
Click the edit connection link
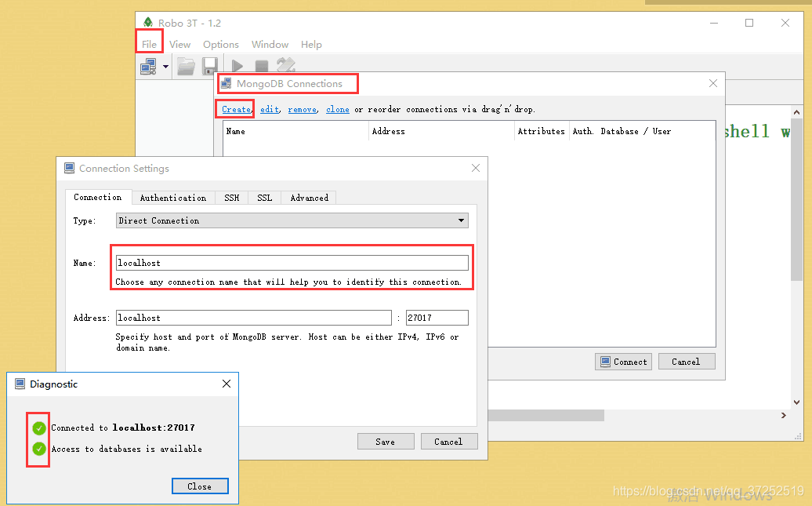(x=270, y=109)
